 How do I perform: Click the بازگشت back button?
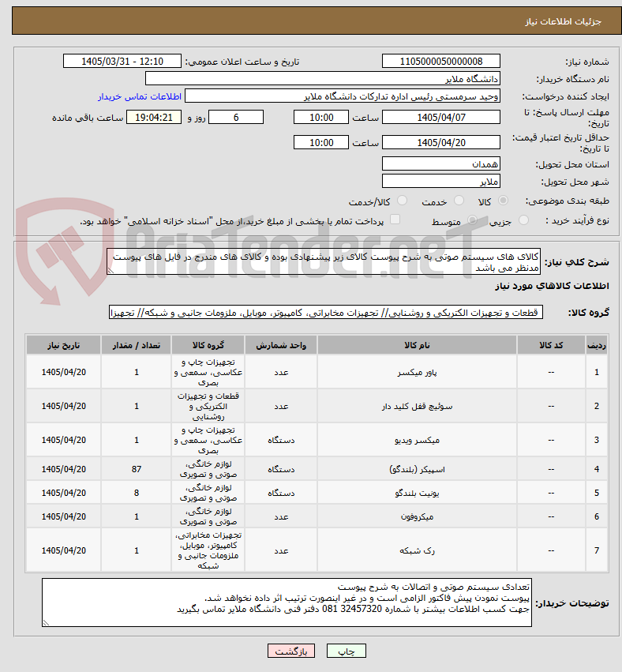pyautogui.click(x=291, y=651)
